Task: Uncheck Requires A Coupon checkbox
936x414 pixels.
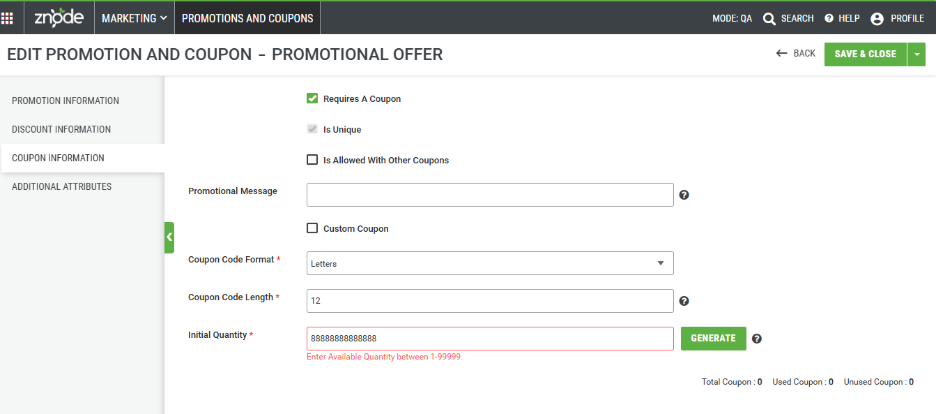Action: click(312, 98)
